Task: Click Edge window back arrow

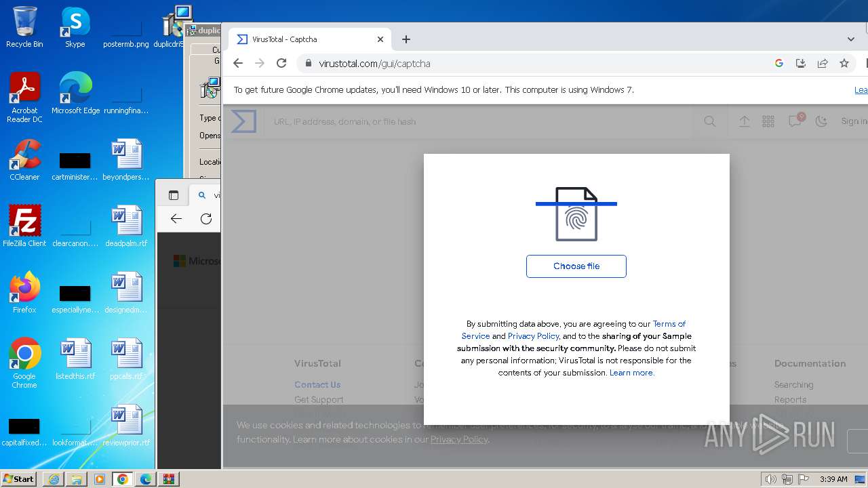Action: click(176, 218)
